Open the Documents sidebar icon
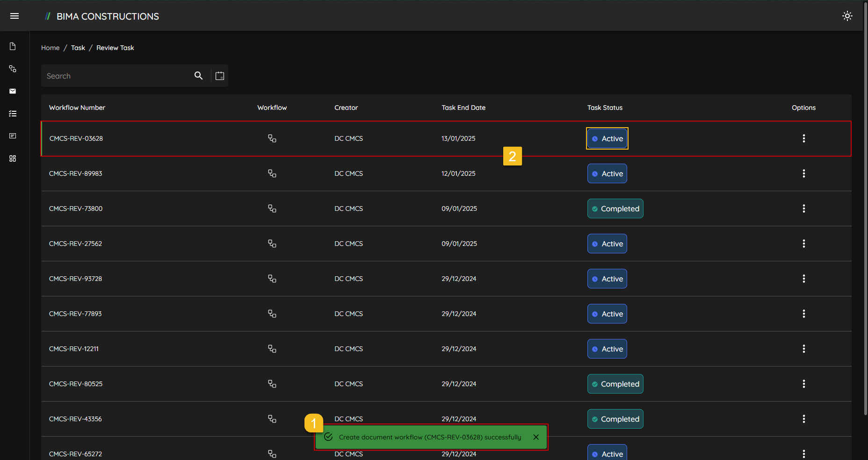 13,46
